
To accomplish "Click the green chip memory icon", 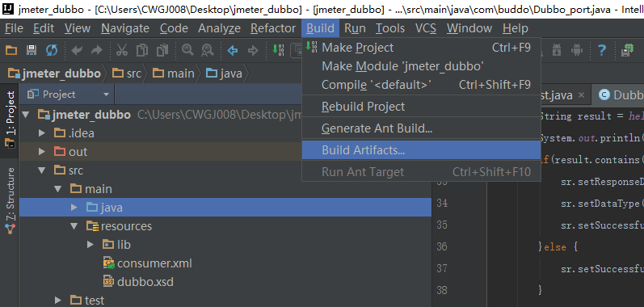I will pos(627,50).
